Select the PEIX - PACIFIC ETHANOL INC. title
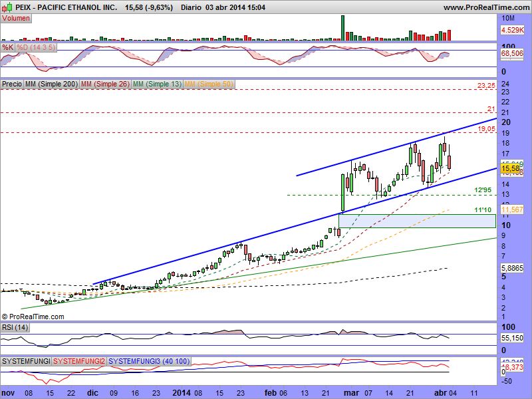This screenshot has height=399, width=532. (66, 7)
